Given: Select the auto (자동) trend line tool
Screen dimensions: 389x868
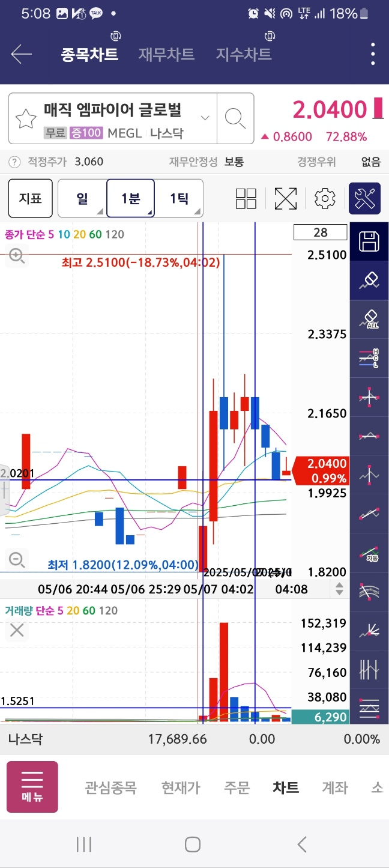Looking at the screenshot, I should [369, 553].
